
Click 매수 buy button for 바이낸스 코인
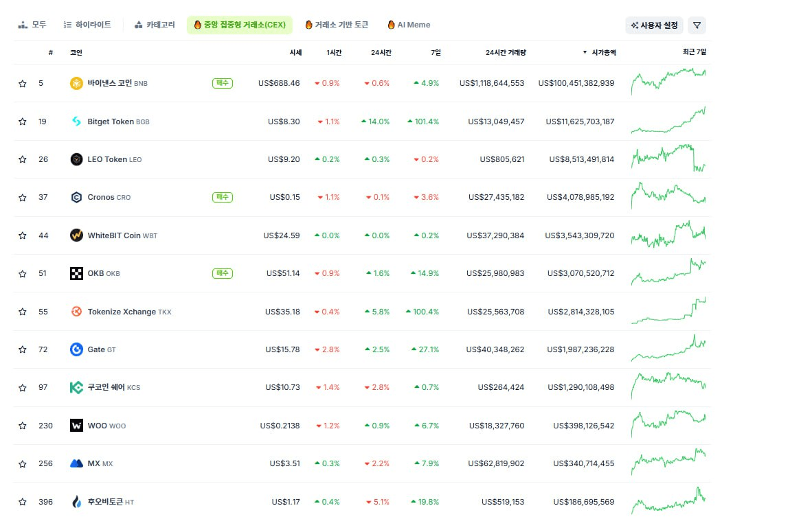coord(222,83)
